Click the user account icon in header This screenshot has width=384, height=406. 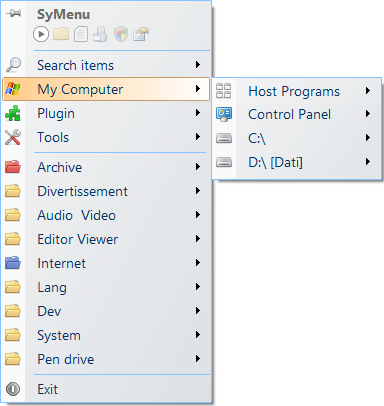pyautogui.click(x=100, y=34)
